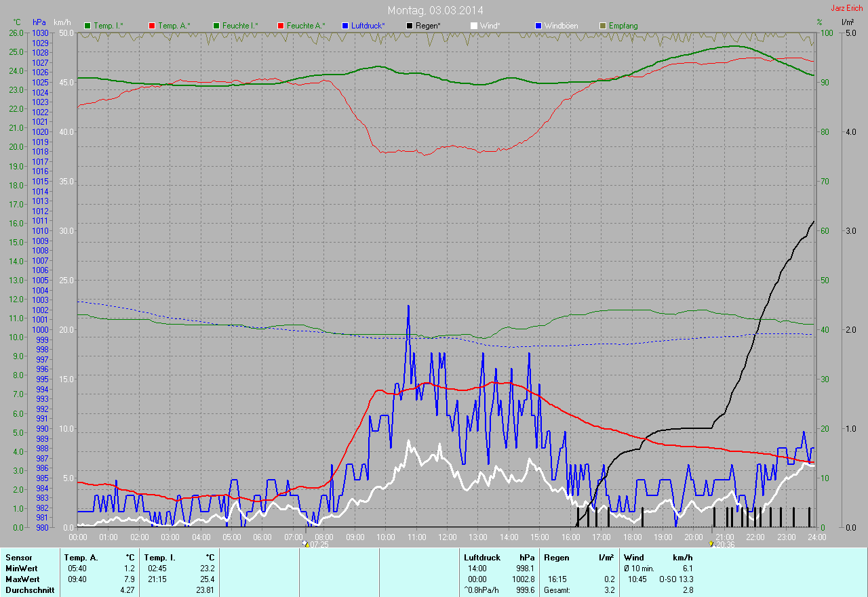Click the olive Empfang legend square

603,26
